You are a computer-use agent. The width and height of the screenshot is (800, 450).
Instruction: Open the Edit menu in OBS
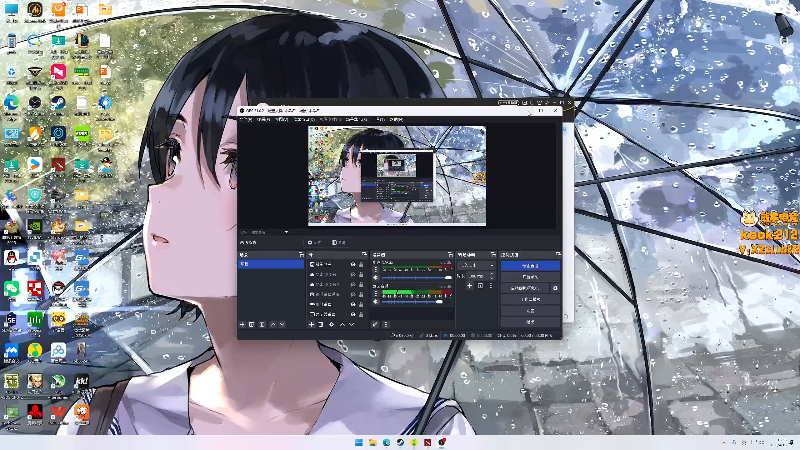(263, 119)
